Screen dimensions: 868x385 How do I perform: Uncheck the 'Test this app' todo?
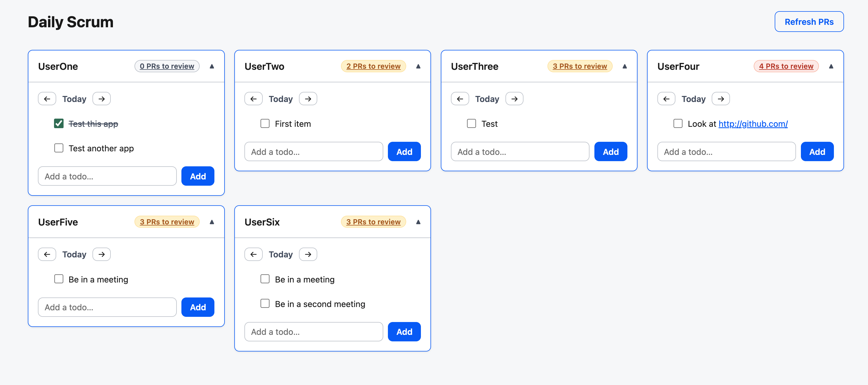[x=59, y=124]
